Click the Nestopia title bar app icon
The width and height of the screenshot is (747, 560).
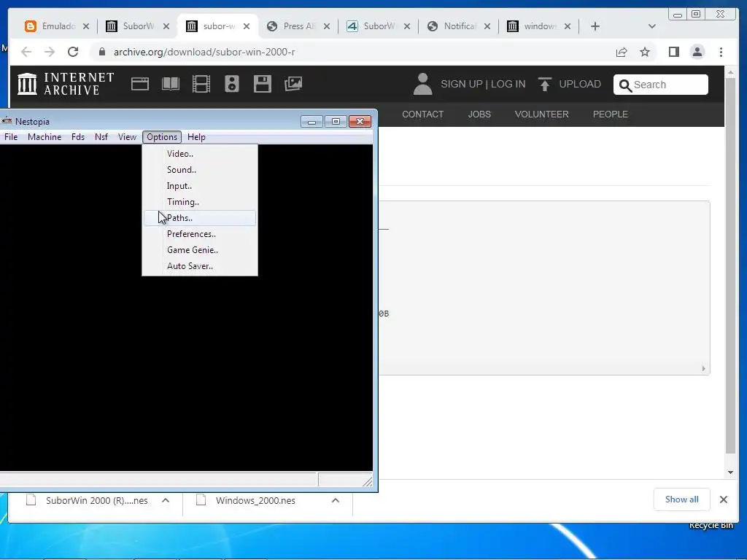(x=6, y=121)
